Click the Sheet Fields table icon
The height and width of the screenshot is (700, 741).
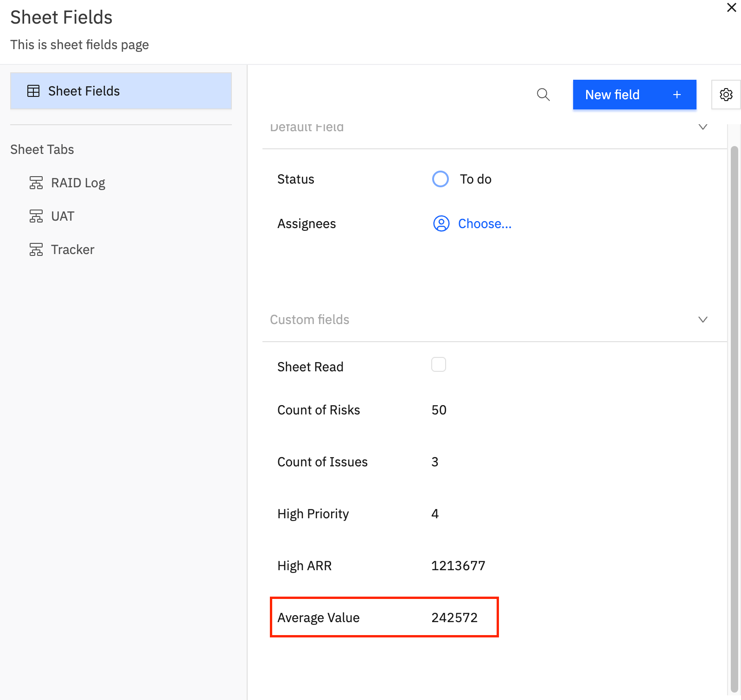33,91
